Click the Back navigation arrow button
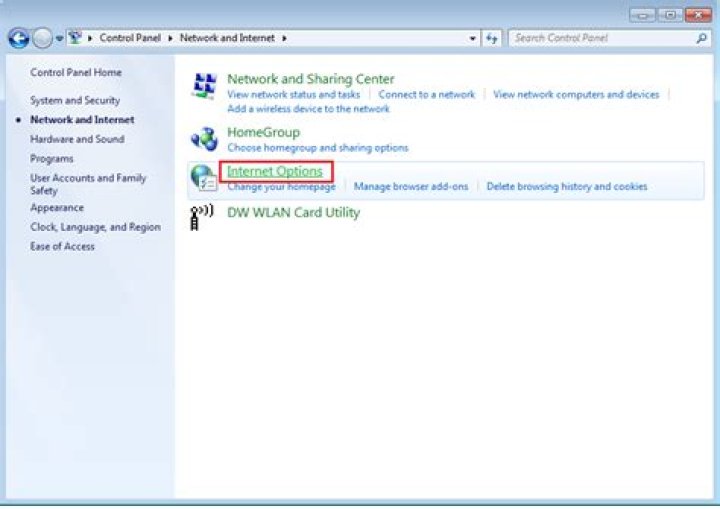The height and width of the screenshot is (509, 720). [18, 38]
